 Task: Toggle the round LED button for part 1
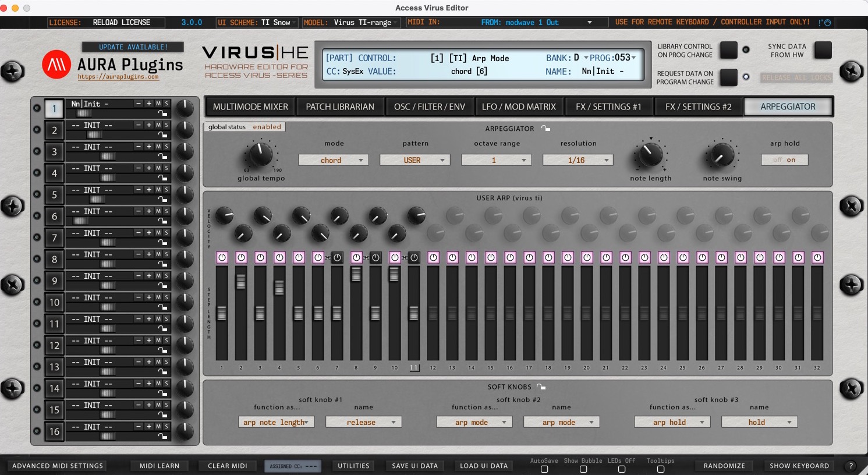point(37,108)
